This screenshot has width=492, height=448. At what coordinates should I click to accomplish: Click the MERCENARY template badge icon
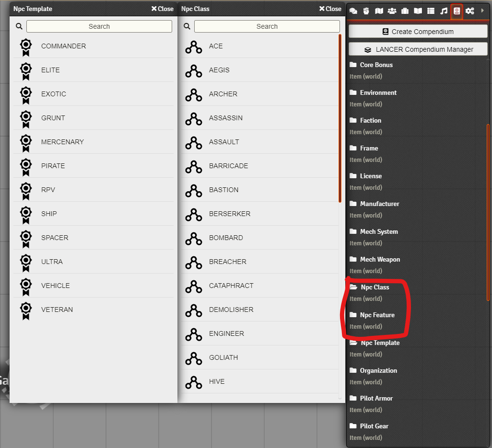26,143
